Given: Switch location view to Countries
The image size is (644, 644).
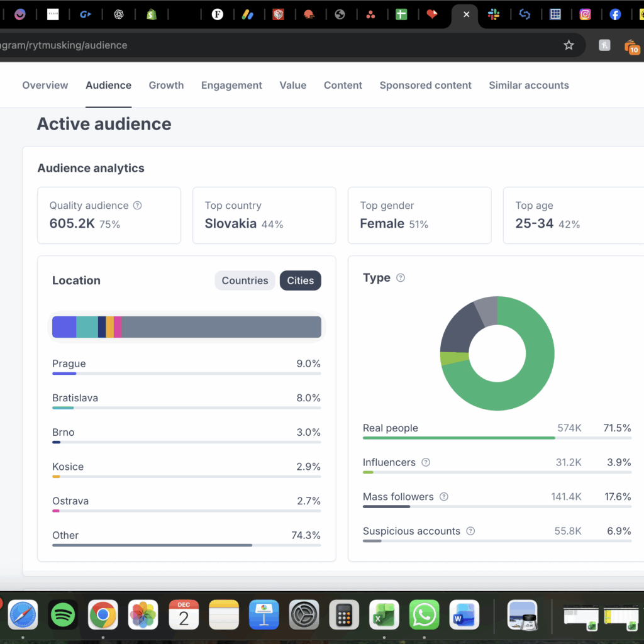Looking at the screenshot, I should (245, 280).
